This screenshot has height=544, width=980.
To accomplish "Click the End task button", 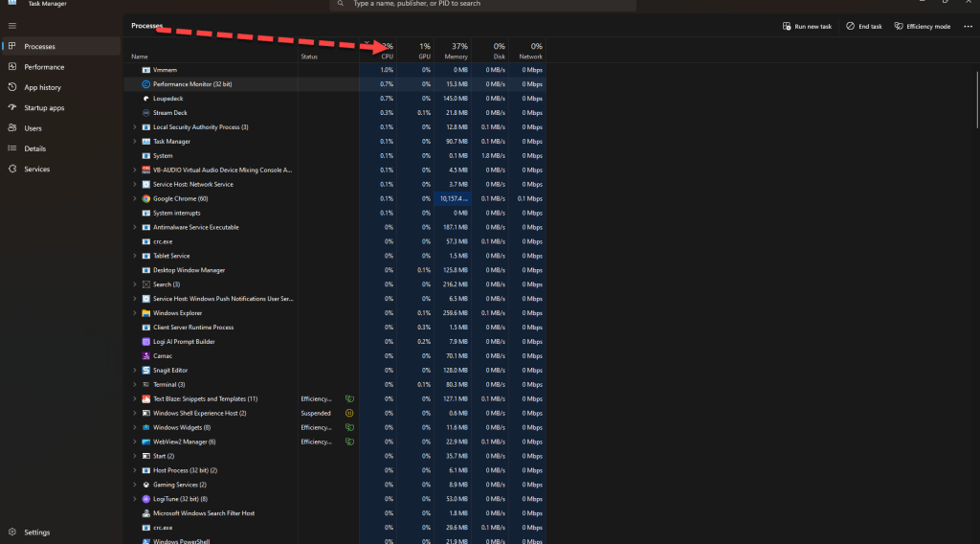I will pos(864,26).
